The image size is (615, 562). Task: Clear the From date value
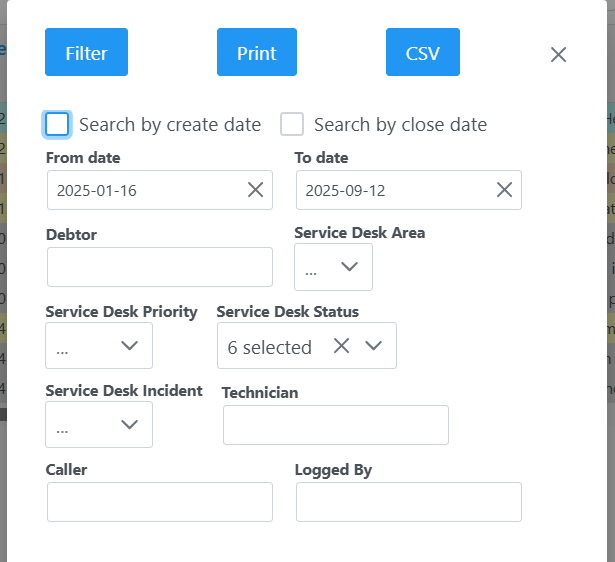click(x=255, y=190)
